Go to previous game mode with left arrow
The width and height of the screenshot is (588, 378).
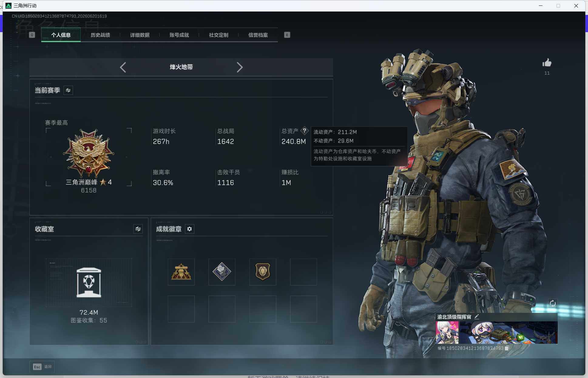point(123,67)
